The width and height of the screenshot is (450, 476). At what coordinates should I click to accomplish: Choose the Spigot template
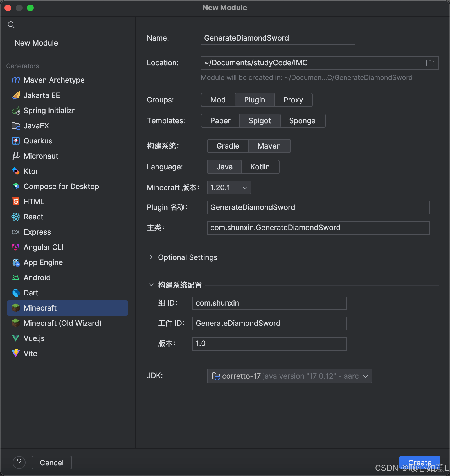click(260, 121)
